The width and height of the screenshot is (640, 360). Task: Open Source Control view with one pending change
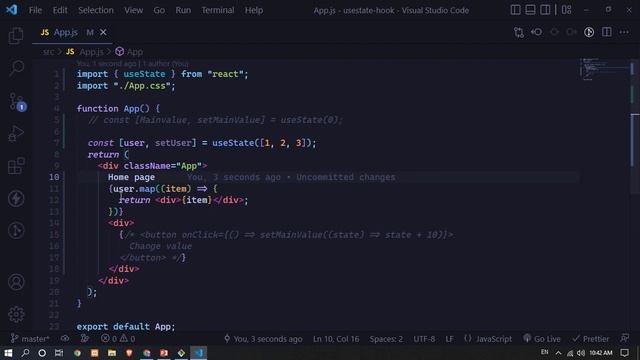pyautogui.click(x=17, y=101)
